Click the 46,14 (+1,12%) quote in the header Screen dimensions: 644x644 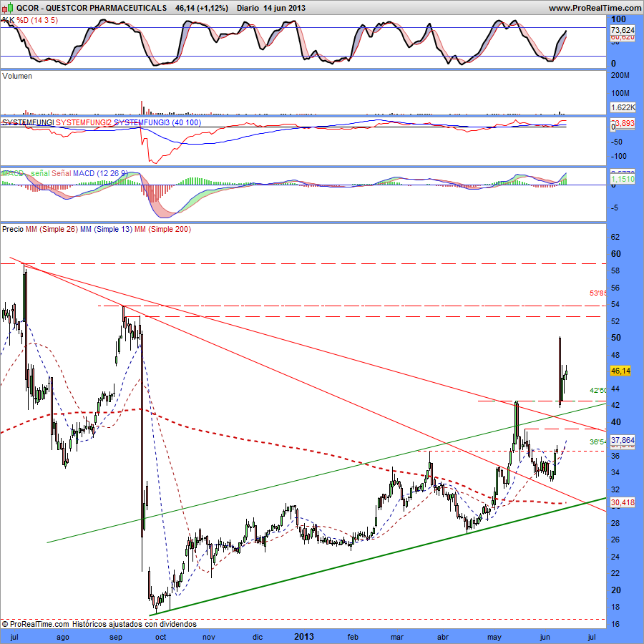pos(201,8)
